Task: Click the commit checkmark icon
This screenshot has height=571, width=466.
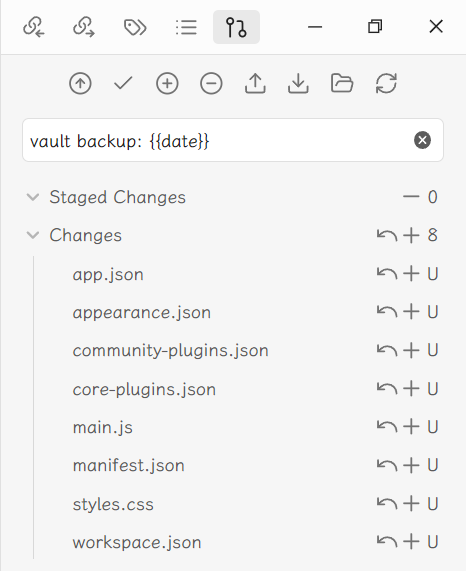Action: coord(123,83)
